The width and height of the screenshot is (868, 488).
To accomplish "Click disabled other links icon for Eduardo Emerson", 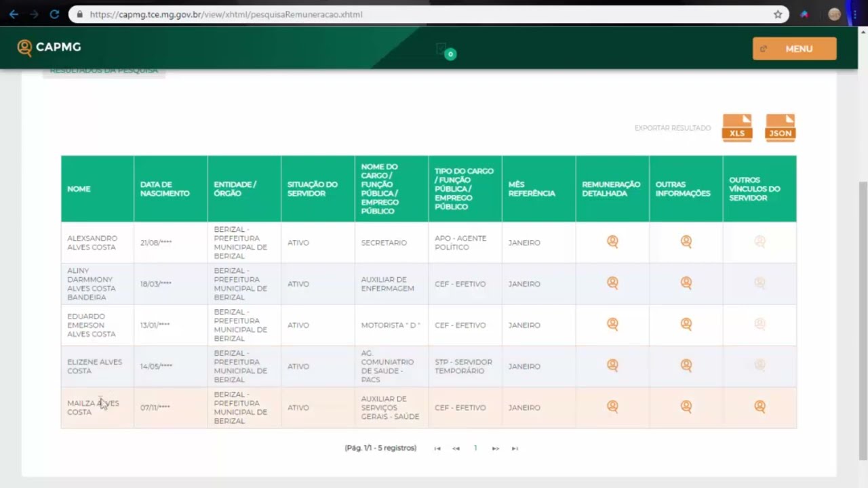I will (x=759, y=324).
